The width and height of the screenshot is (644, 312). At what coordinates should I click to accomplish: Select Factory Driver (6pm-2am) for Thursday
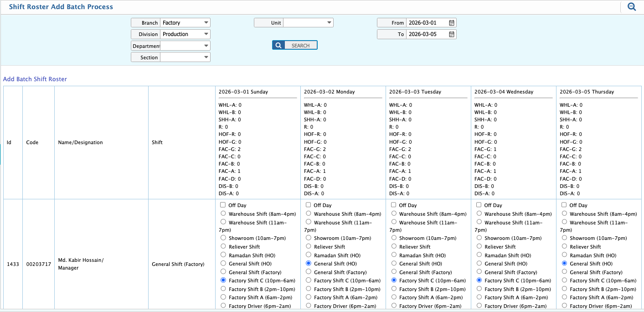pyautogui.click(x=564, y=306)
